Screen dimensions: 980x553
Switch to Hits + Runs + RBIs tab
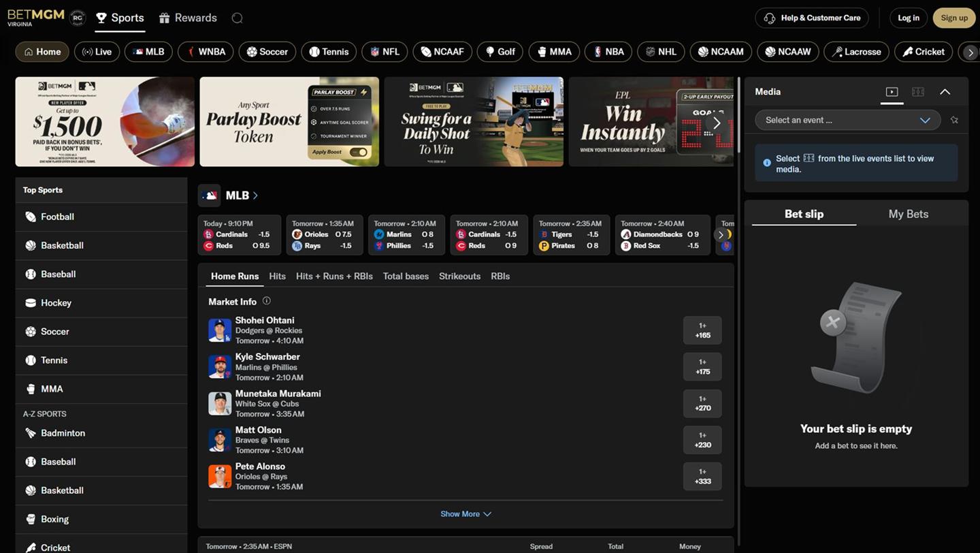pos(334,276)
